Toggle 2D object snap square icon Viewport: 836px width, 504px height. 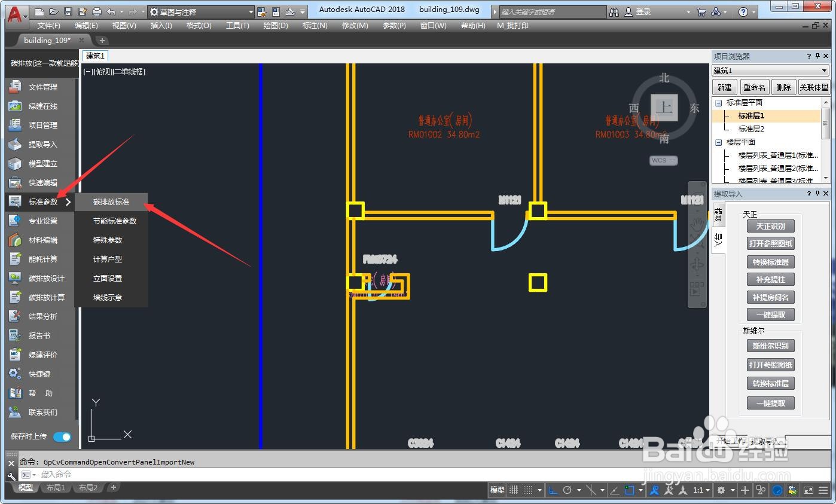(x=629, y=490)
